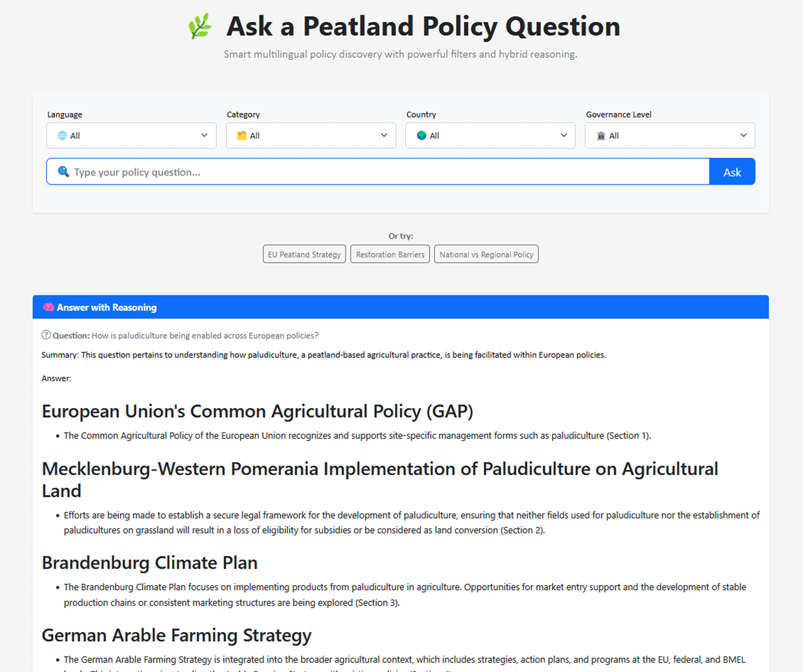Screen dimensions: 803x672
Task: Click the brain icon beside Answer with Reasoning
Action: 48,307
